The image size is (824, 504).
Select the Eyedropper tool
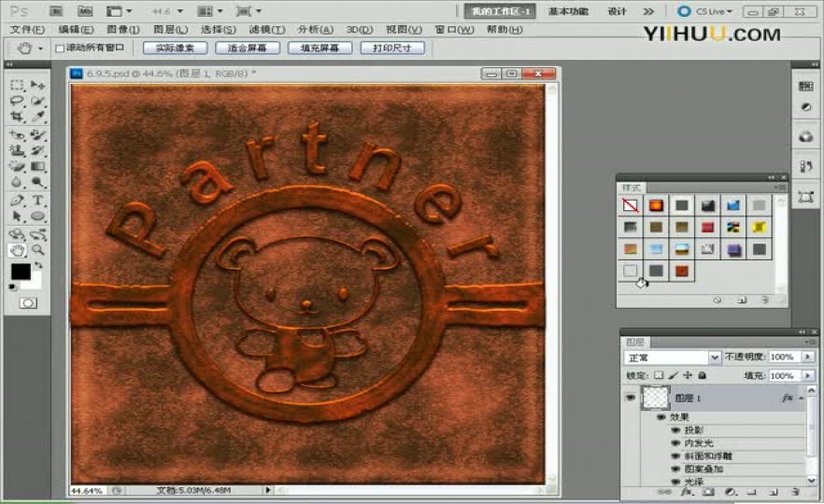click(x=37, y=117)
